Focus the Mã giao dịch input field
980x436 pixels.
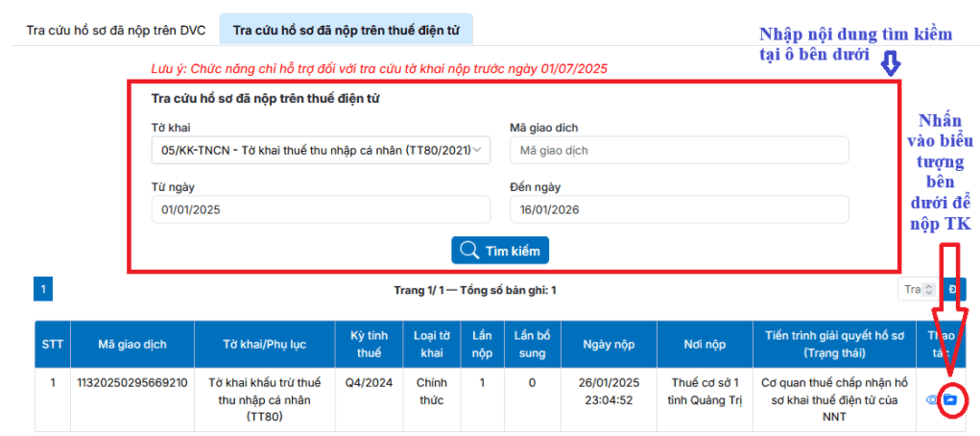coord(679,151)
